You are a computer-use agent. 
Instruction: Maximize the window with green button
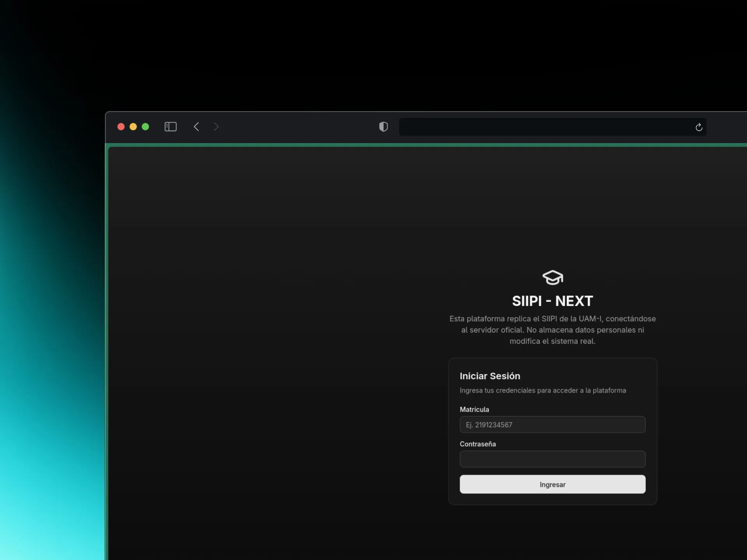146,127
